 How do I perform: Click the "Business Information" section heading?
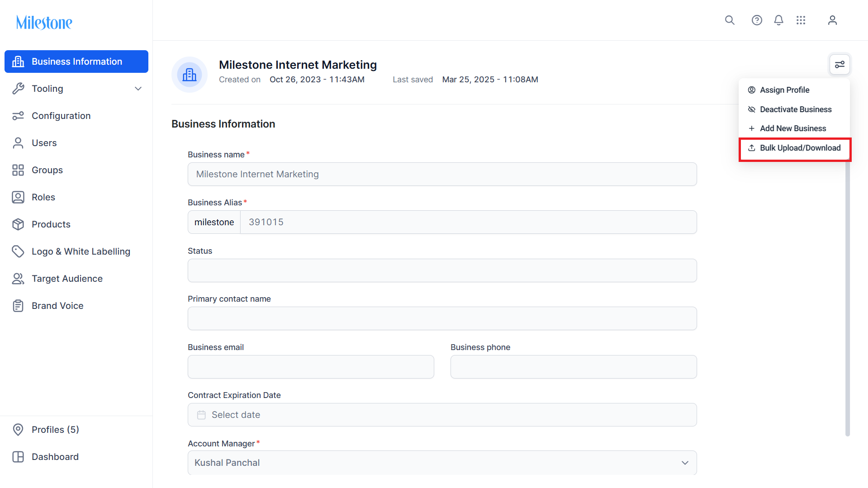[223, 124]
